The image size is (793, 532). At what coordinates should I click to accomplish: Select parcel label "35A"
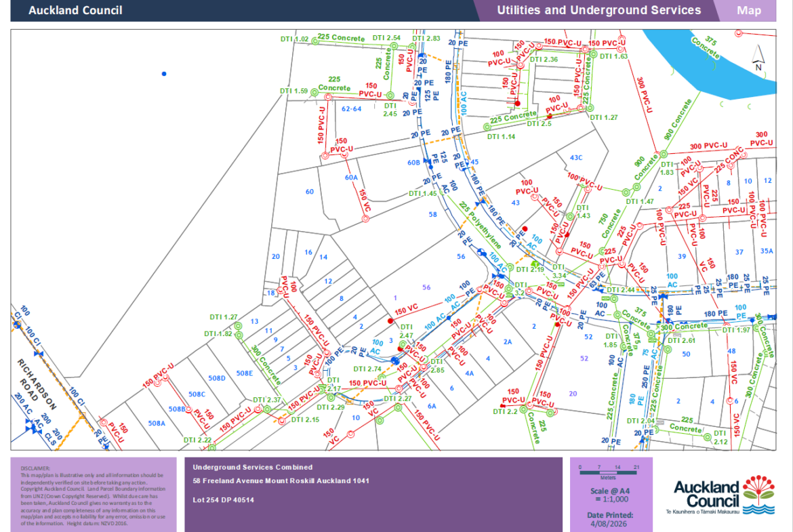point(767,251)
